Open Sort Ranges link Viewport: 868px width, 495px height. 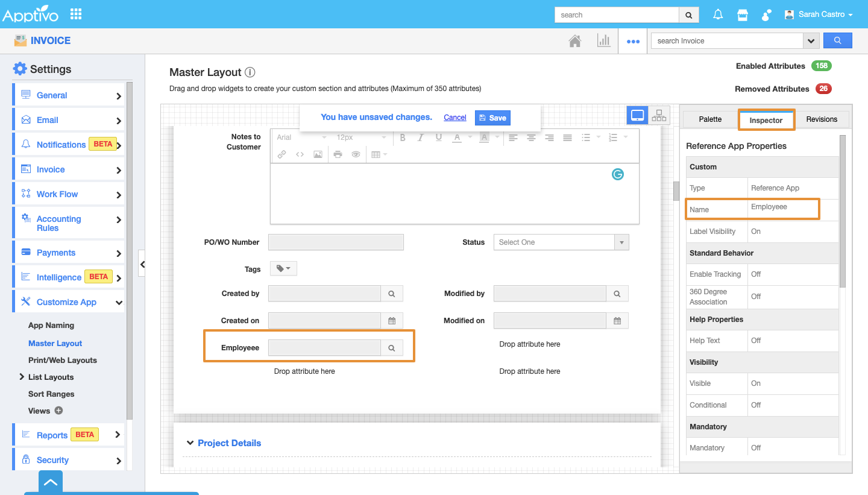(x=51, y=394)
